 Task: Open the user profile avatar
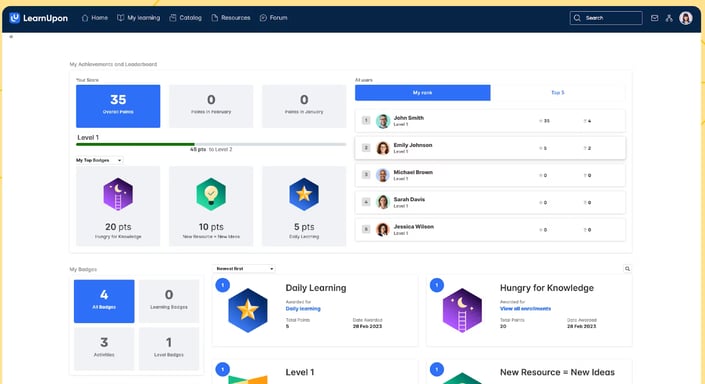(x=686, y=18)
